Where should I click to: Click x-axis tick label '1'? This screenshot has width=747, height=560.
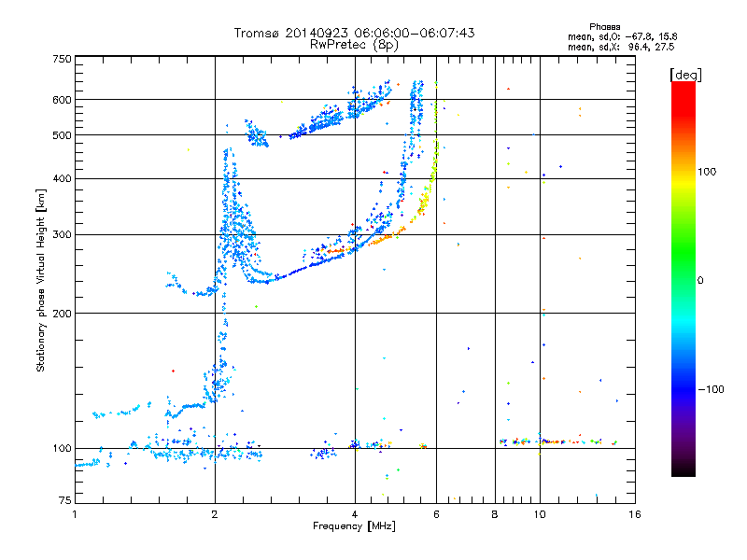coord(75,514)
